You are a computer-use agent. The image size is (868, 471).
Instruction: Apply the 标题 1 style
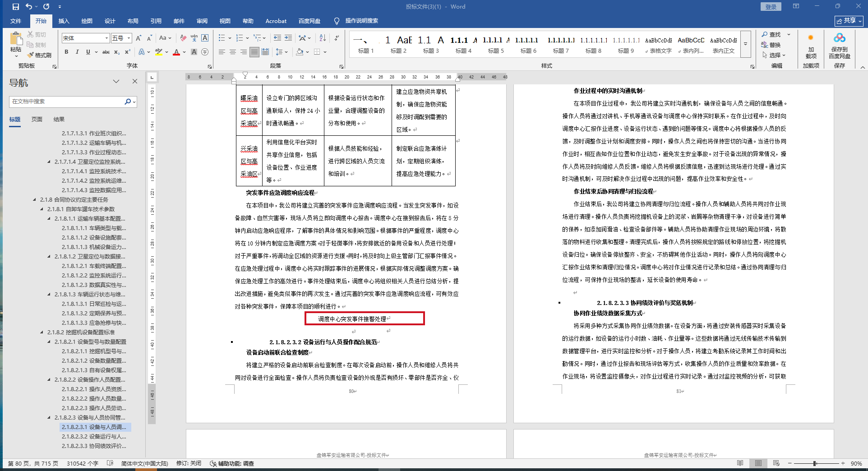coord(366,45)
